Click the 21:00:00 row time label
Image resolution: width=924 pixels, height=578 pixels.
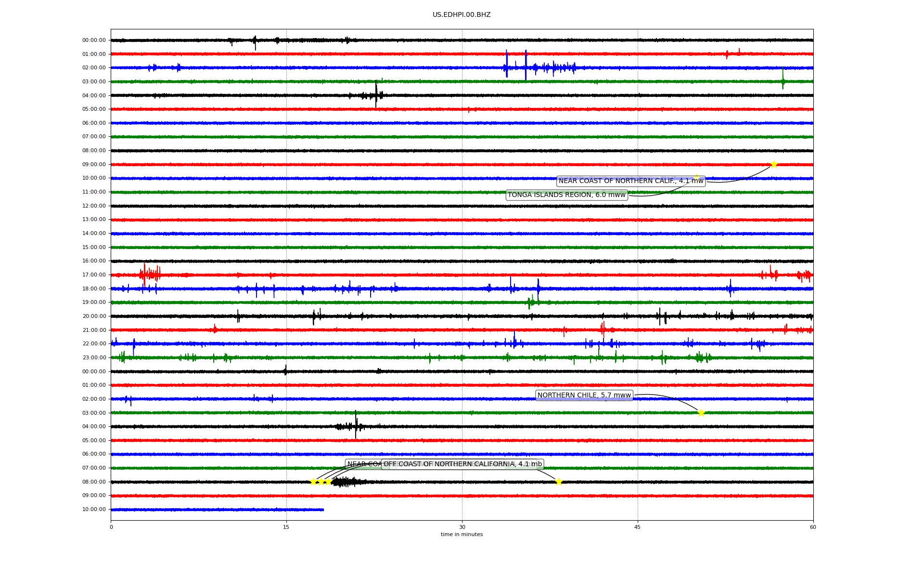pyautogui.click(x=94, y=330)
